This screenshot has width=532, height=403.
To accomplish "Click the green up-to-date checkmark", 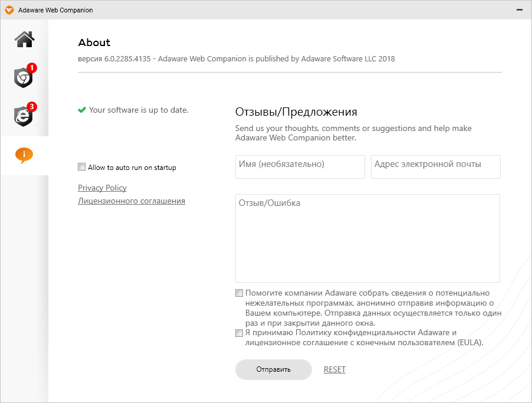I will [82, 110].
